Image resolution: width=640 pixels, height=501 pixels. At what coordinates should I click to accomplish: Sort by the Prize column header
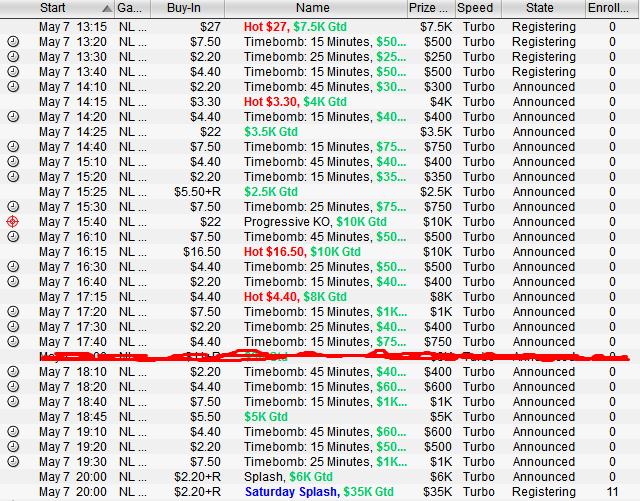[x=431, y=8]
